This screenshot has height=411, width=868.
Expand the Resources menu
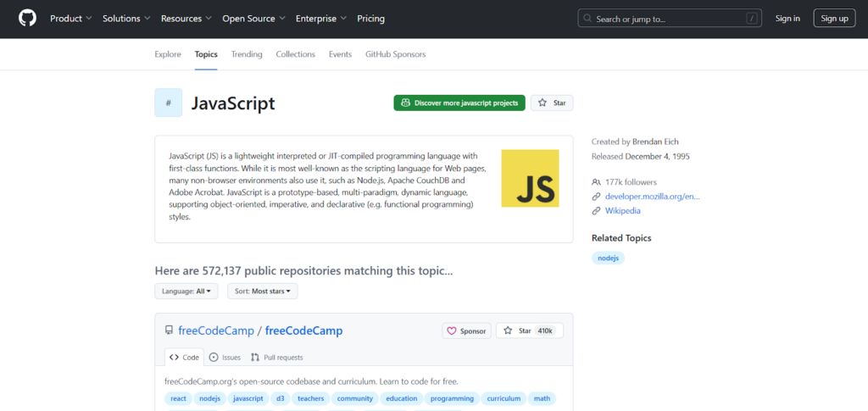[x=186, y=19]
